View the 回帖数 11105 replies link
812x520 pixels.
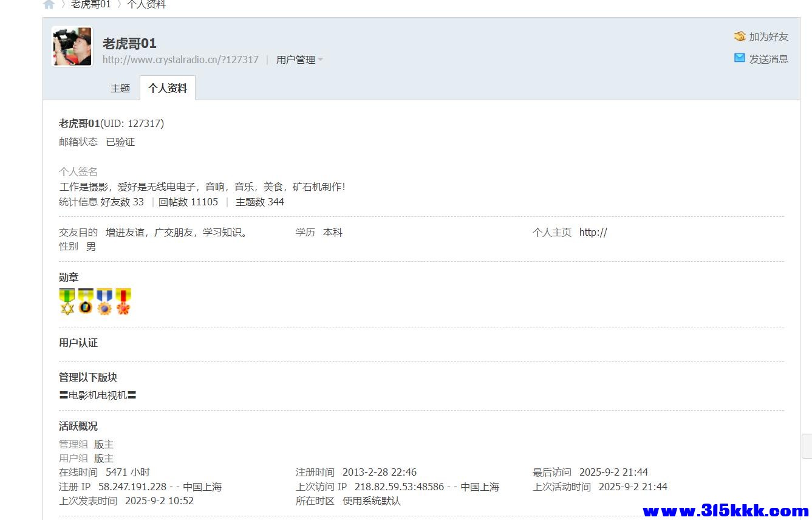click(188, 202)
